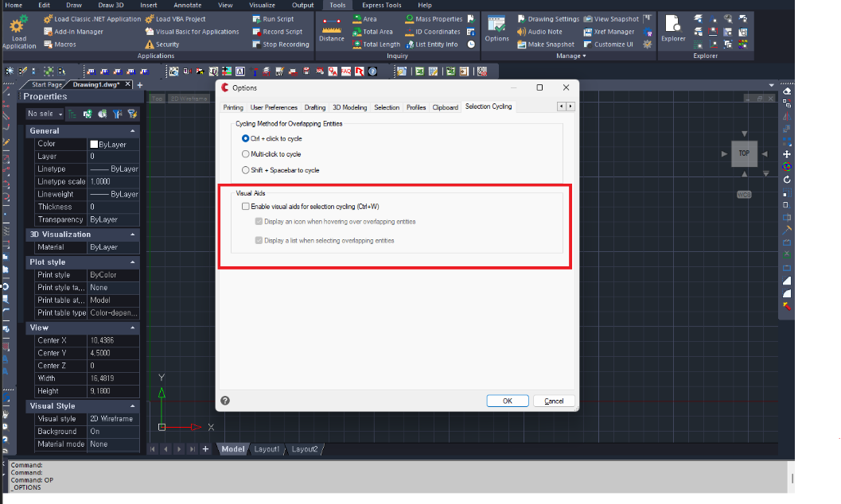Open the Security warning icon
The image size is (841, 504).
tap(149, 45)
